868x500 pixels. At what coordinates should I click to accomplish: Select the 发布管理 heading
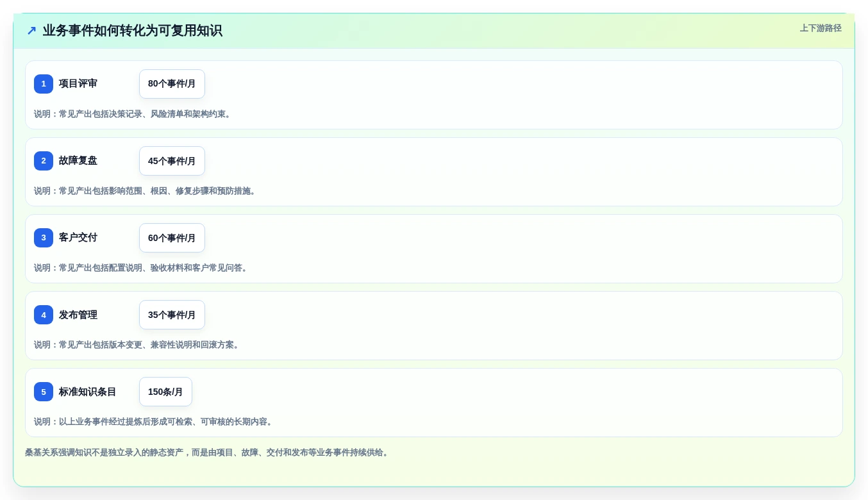(78, 315)
